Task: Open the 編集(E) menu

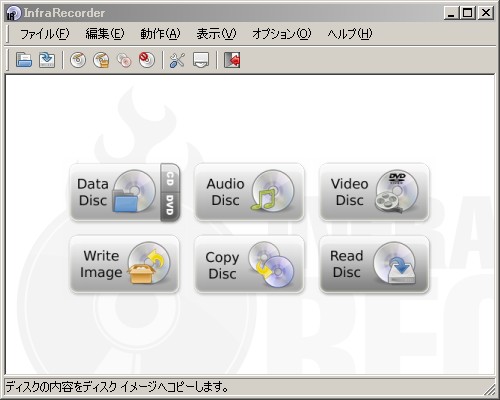Action: click(x=105, y=34)
